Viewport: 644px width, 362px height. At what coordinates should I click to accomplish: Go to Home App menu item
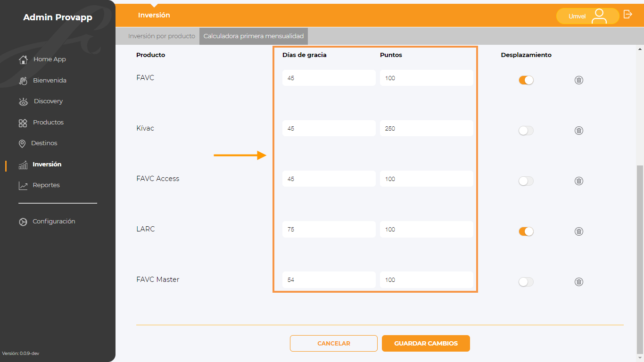[x=50, y=59]
